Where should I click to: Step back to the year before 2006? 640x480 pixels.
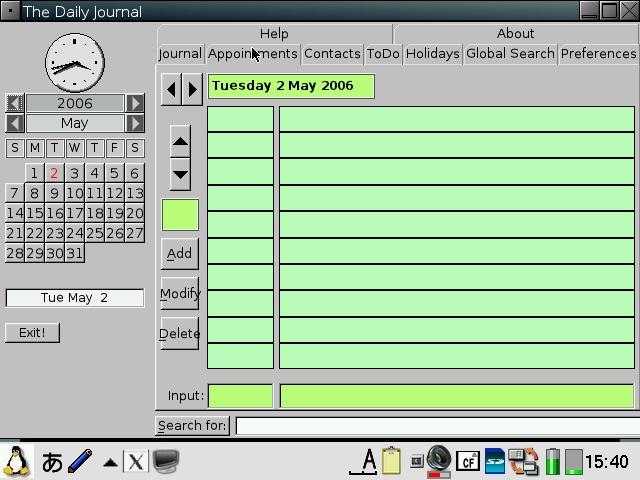click(15, 103)
